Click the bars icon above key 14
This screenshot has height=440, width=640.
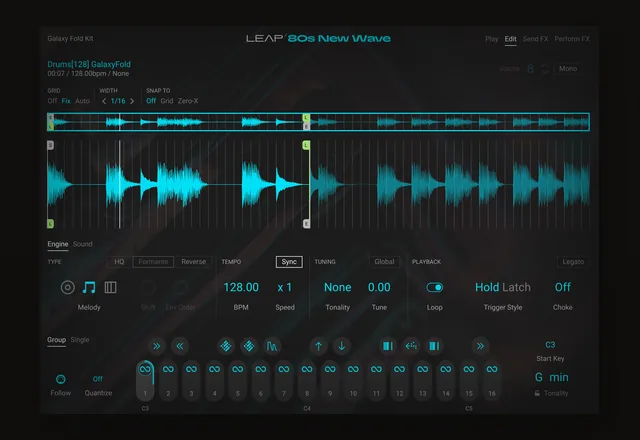(434, 346)
